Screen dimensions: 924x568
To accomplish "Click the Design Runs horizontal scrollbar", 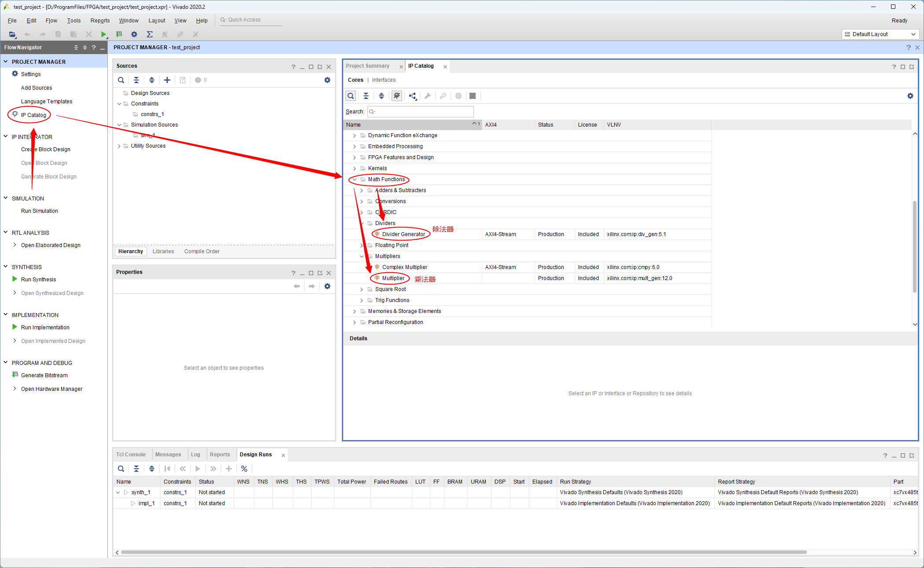I will [x=462, y=552].
